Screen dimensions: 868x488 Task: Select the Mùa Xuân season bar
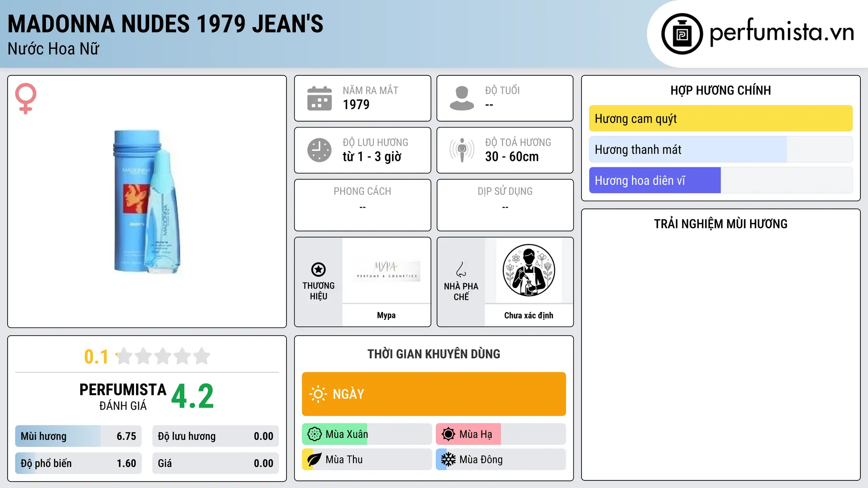point(367,434)
